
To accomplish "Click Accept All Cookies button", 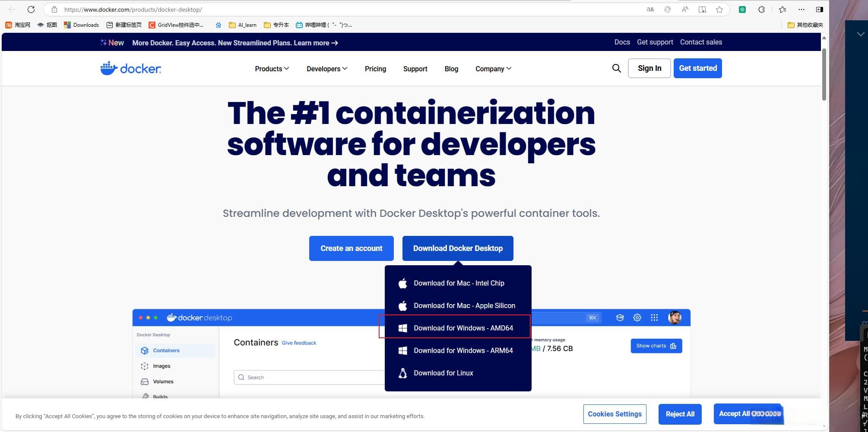I will [x=748, y=414].
